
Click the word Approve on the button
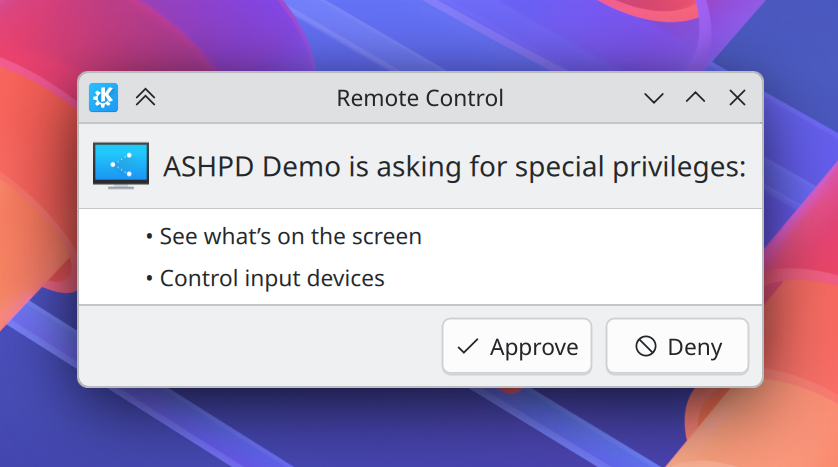[534, 347]
